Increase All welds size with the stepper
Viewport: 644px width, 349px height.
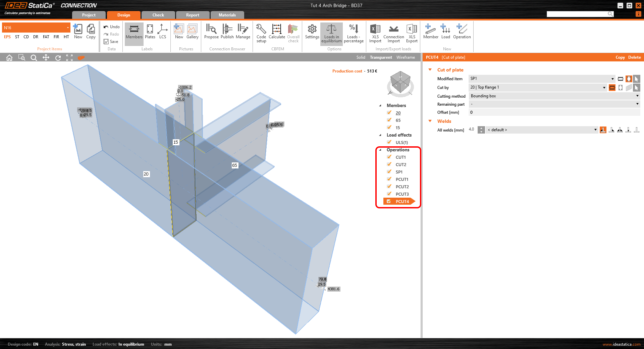[x=481, y=128]
